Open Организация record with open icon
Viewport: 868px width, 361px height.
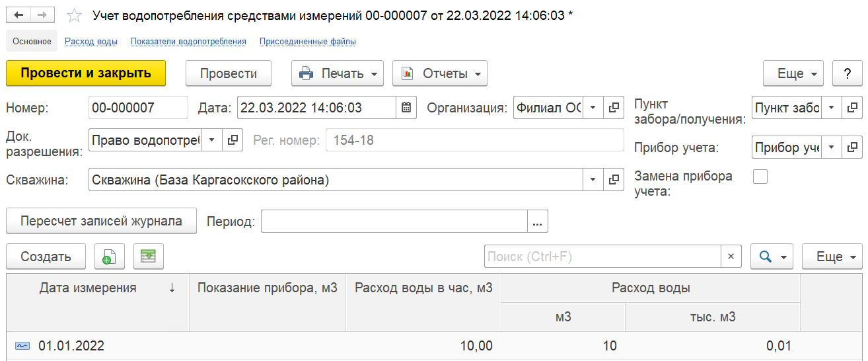click(x=614, y=108)
